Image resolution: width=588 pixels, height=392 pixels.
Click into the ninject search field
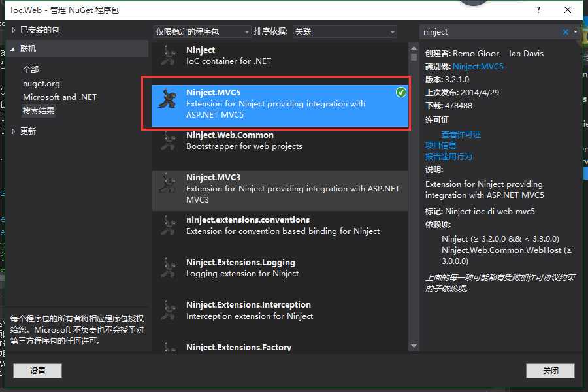coord(490,32)
